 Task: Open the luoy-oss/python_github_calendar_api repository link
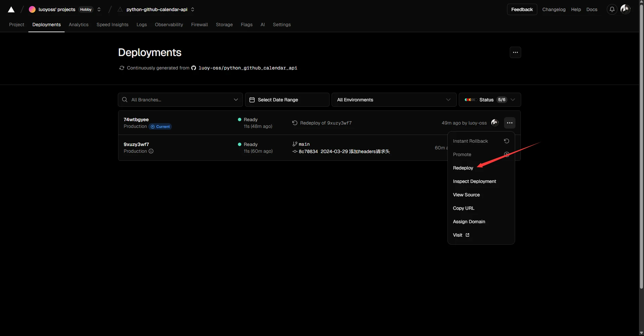(248, 68)
